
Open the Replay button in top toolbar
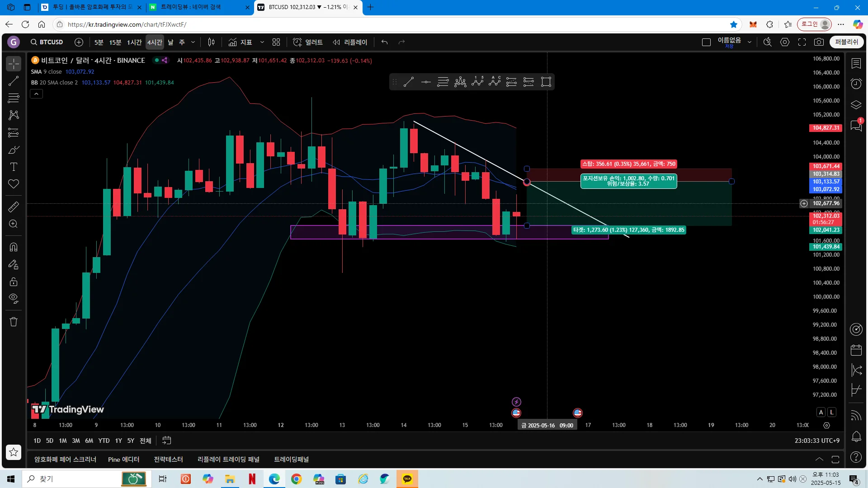click(x=350, y=42)
